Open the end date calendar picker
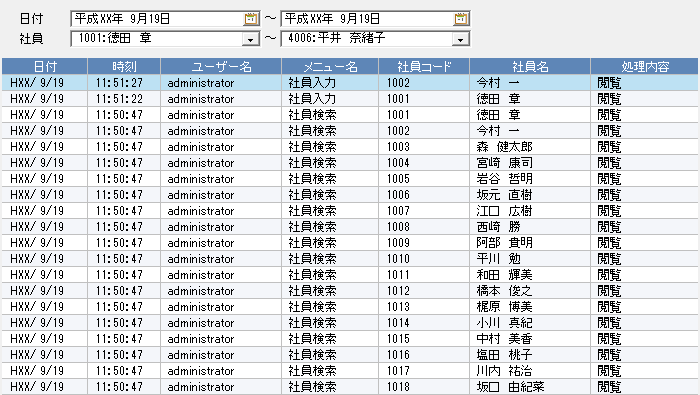 [461, 19]
